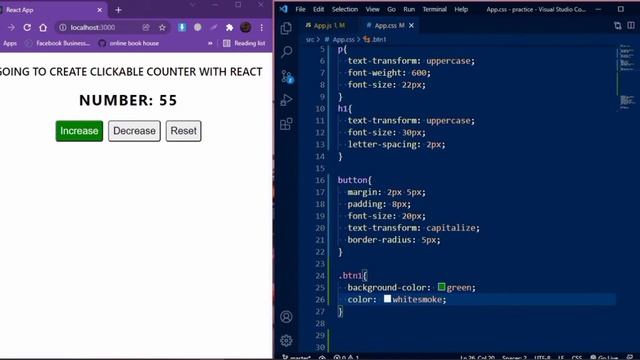The width and height of the screenshot is (640, 360).
Task: Open the Run and Debug view
Action: tap(287, 100)
